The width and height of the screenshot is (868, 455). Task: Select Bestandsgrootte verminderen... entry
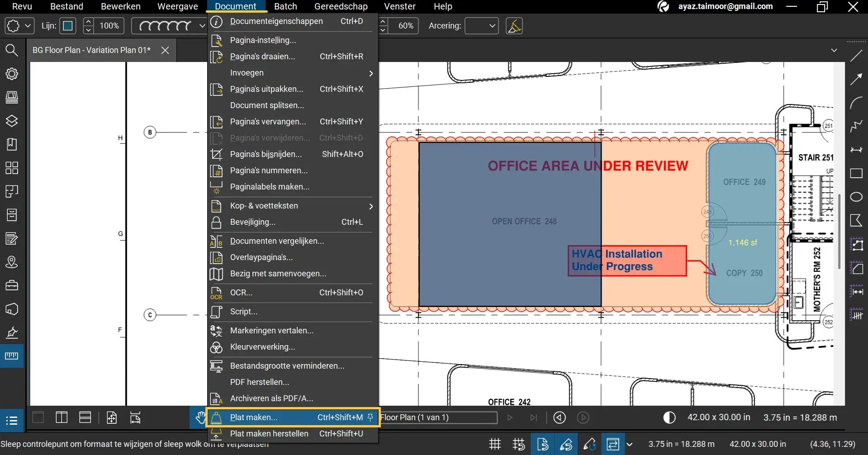pyautogui.click(x=293, y=366)
